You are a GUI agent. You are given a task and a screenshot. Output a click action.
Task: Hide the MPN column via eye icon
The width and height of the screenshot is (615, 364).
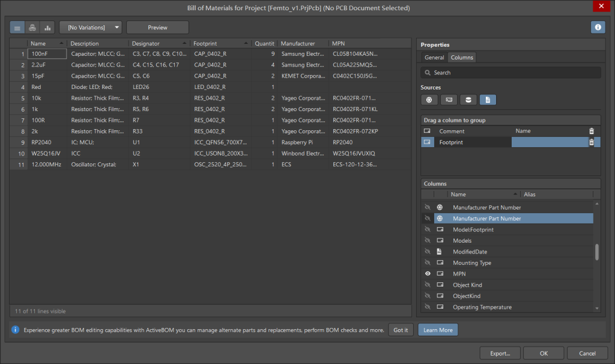click(428, 273)
